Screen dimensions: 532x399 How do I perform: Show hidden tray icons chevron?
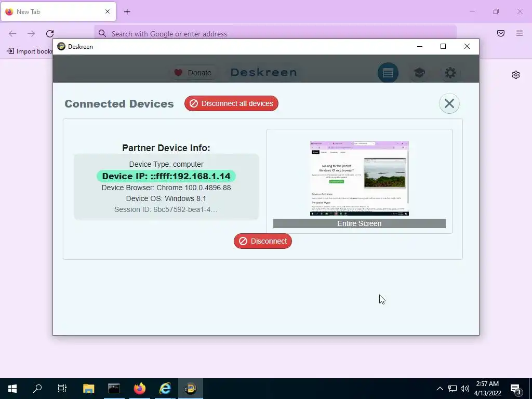pos(440,389)
